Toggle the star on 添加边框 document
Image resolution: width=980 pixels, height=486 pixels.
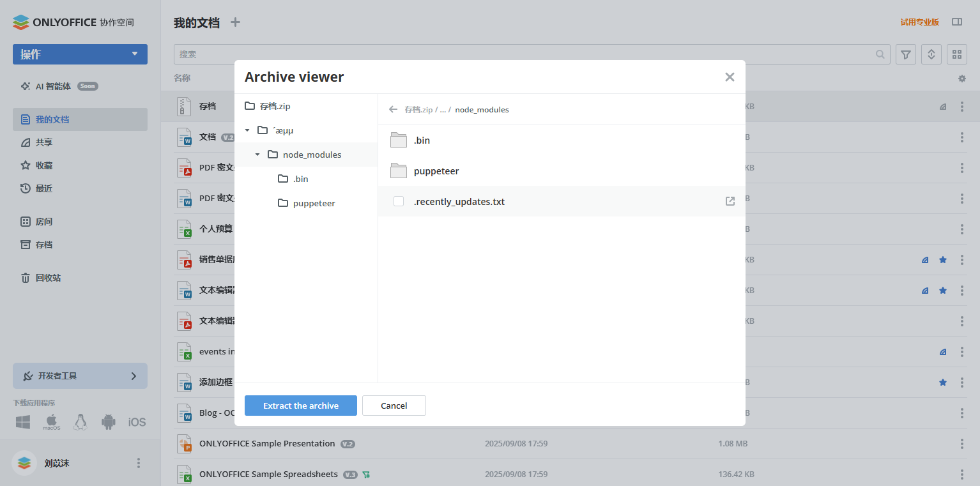tap(942, 381)
